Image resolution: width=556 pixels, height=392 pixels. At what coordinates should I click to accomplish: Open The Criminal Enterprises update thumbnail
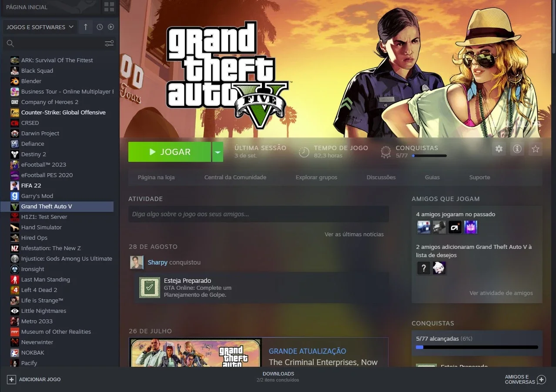[x=195, y=352]
